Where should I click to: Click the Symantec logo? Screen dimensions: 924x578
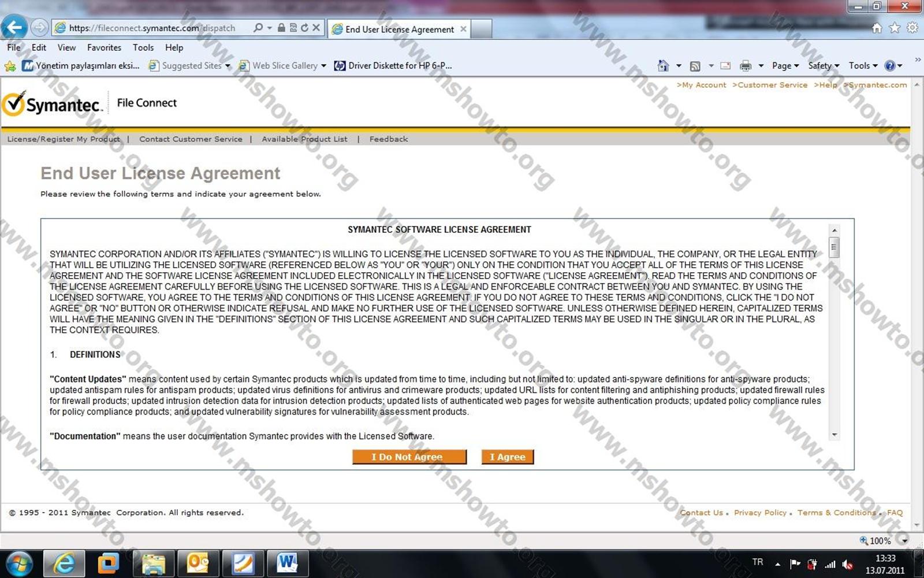coord(52,104)
